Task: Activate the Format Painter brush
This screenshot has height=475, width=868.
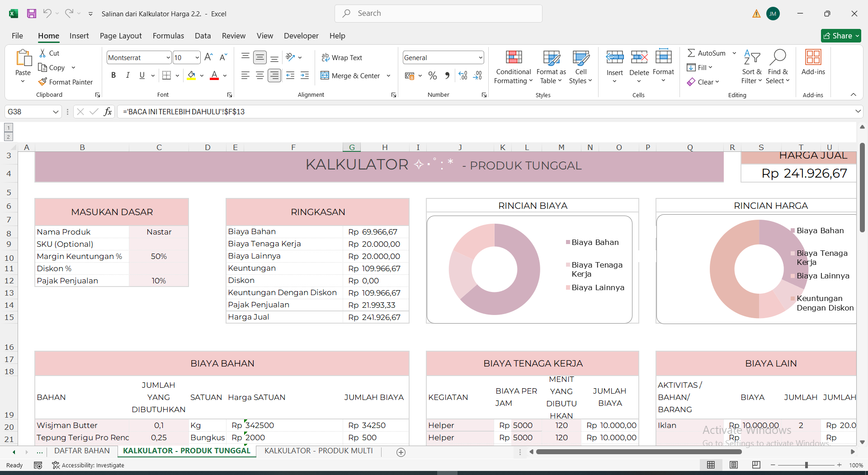Action: pos(66,82)
